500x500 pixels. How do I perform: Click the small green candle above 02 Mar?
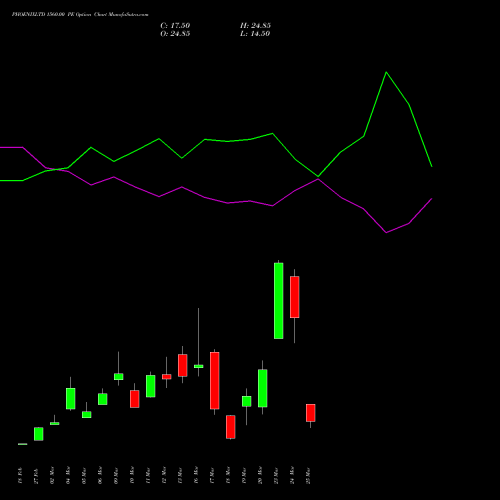click(x=55, y=424)
